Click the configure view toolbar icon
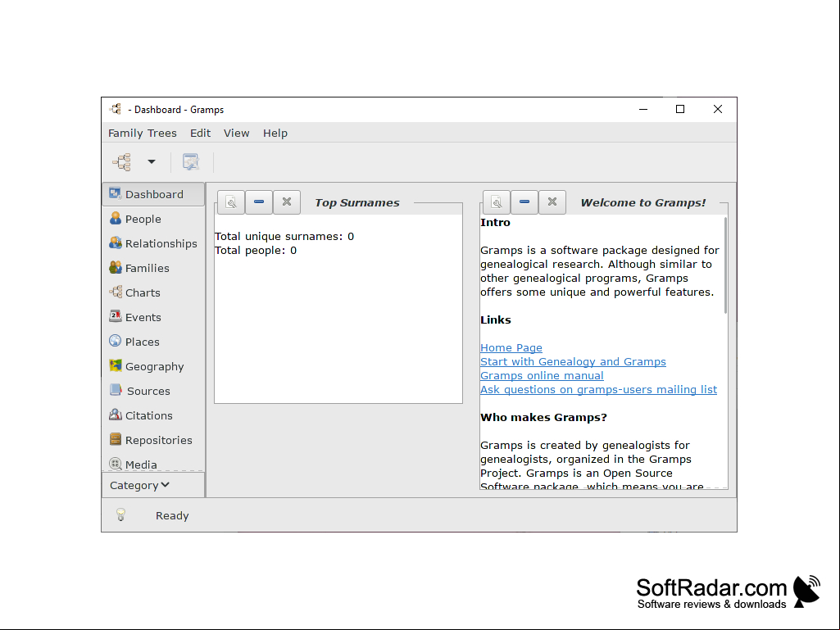The height and width of the screenshot is (630, 840). click(x=191, y=161)
